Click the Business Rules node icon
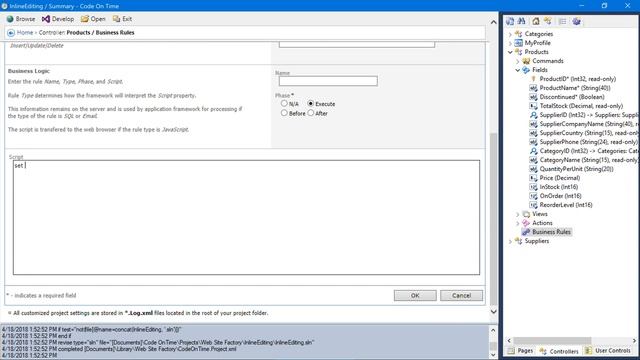Screen dimensions: 640x360 tap(526, 232)
